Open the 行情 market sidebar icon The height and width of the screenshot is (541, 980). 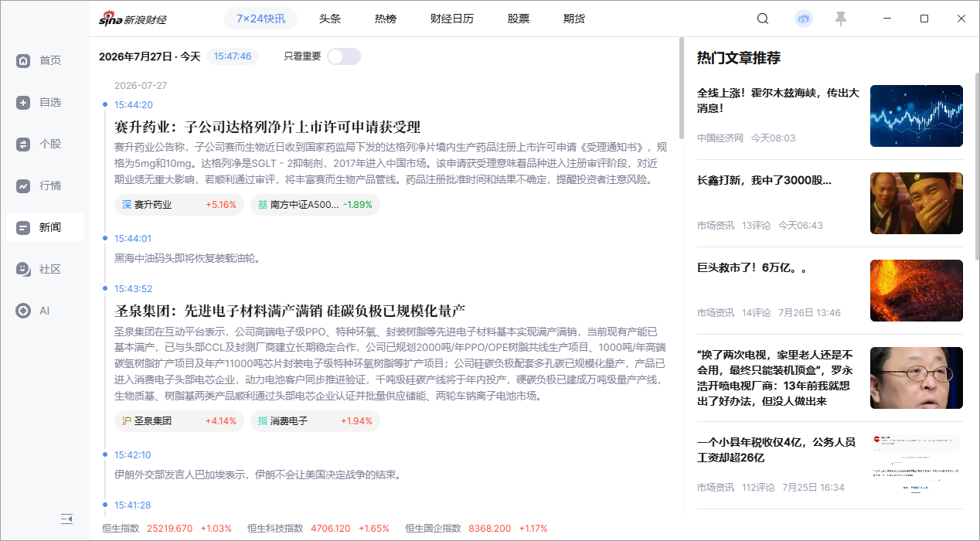click(23, 185)
